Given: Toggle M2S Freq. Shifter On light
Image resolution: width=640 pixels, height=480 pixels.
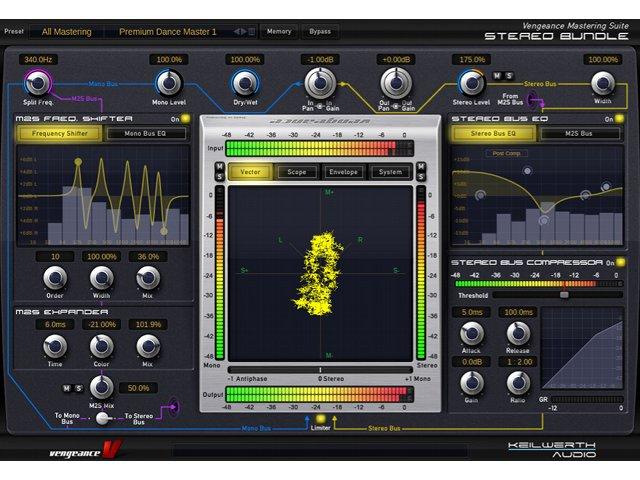Looking at the screenshot, I should click(x=186, y=119).
